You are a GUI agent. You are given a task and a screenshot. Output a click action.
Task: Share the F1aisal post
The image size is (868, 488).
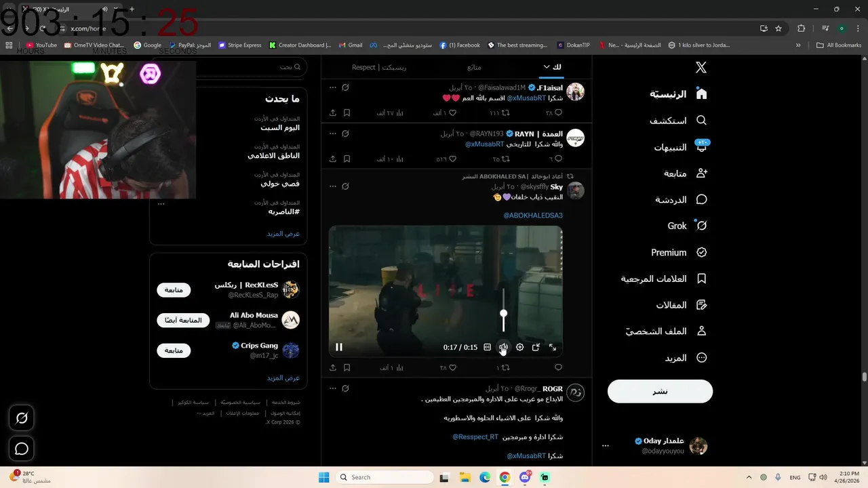pos(333,113)
